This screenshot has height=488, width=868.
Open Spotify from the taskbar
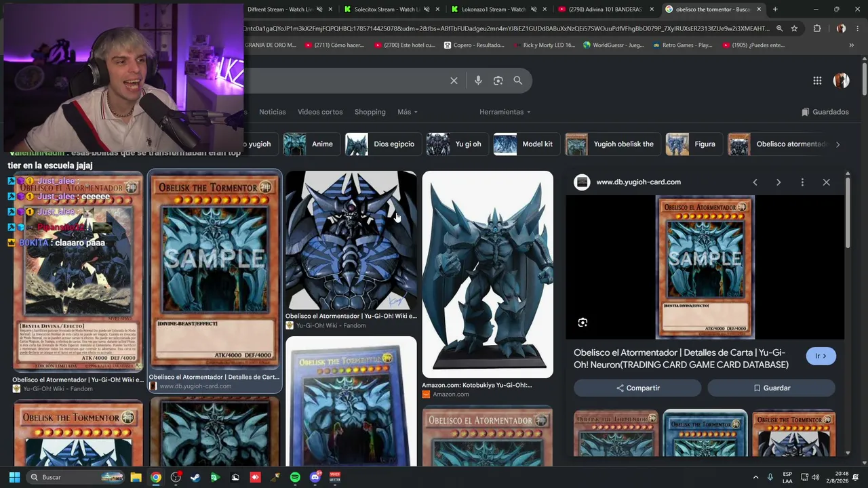tap(295, 477)
